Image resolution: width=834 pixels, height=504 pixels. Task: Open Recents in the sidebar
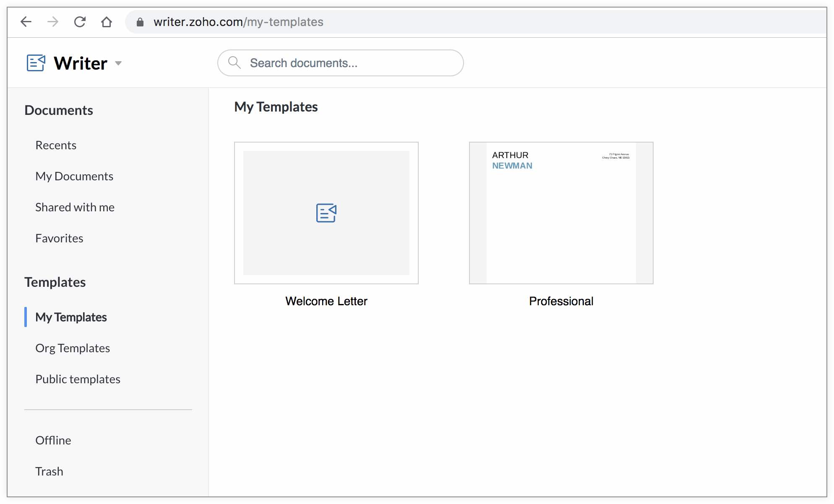point(56,145)
